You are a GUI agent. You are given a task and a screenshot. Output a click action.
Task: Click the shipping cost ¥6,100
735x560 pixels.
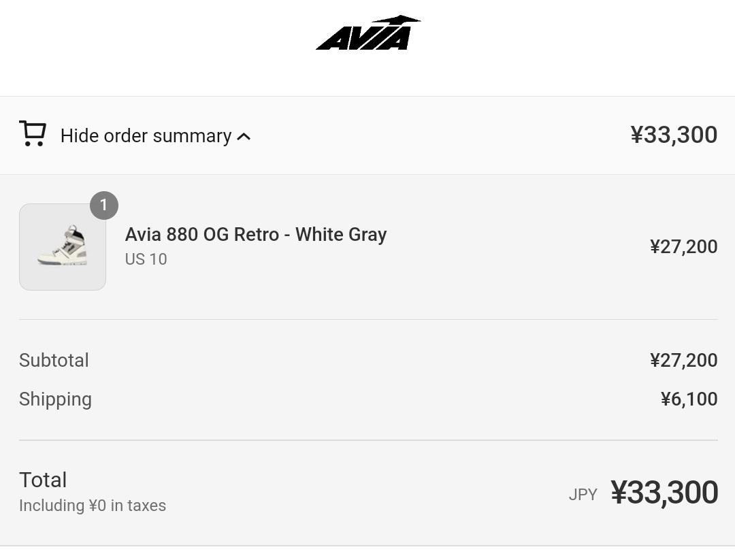[689, 399]
